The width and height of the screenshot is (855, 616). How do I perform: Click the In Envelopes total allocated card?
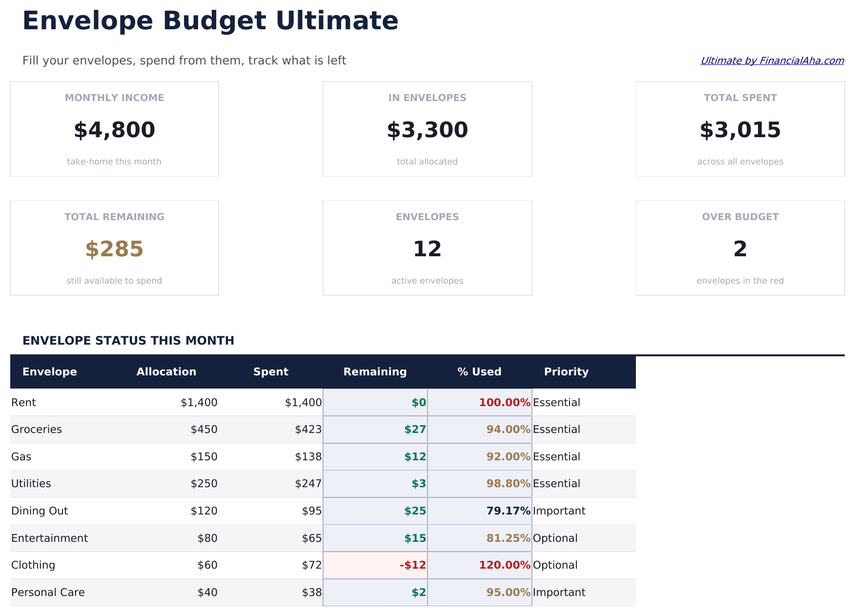coord(427,128)
